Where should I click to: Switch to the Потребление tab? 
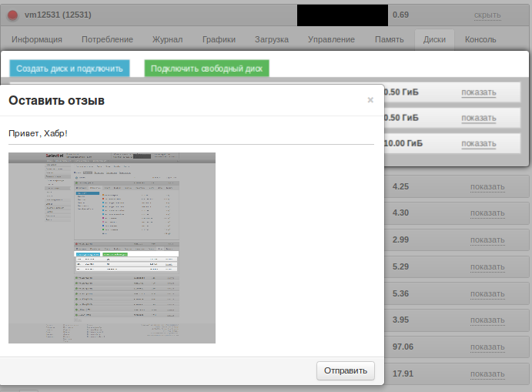tap(107, 39)
